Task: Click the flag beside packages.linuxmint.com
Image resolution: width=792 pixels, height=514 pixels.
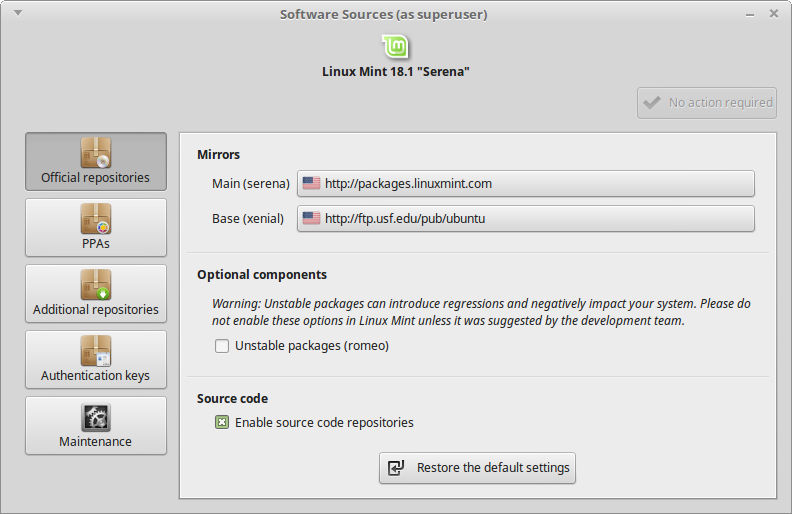Action: click(x=311, y=184)
